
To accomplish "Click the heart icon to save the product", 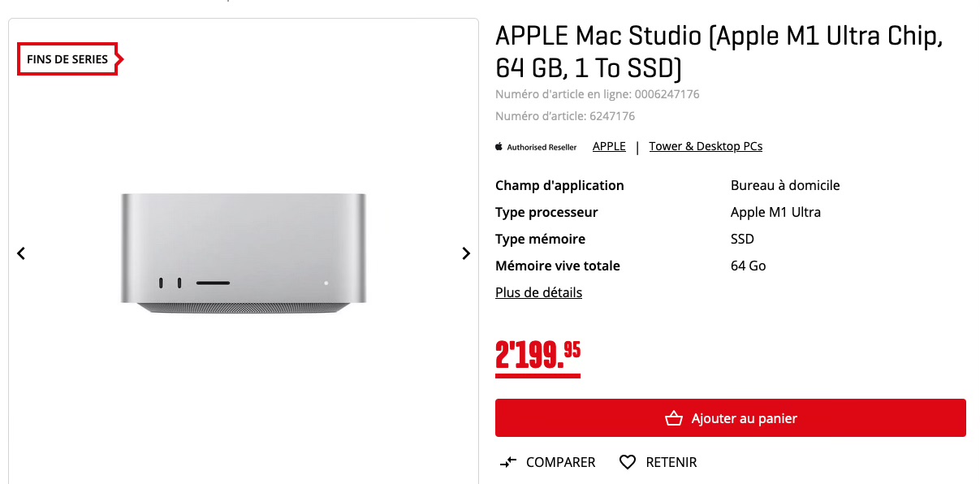I will 628,462.
